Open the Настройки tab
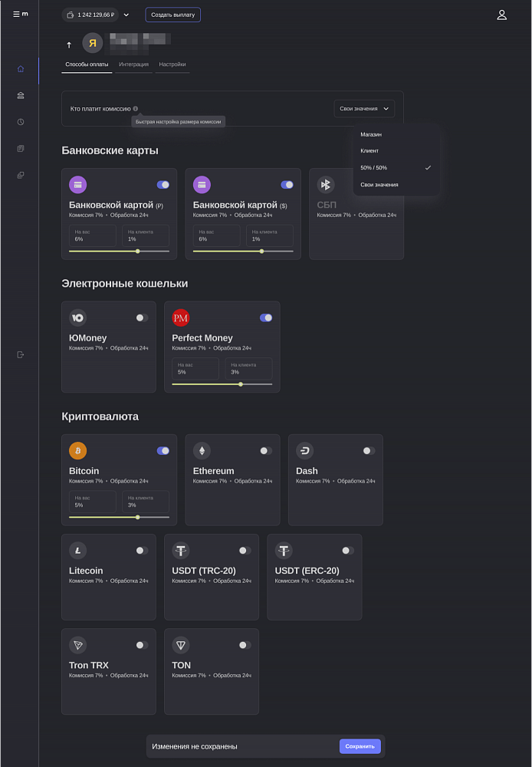 (172, 64)
